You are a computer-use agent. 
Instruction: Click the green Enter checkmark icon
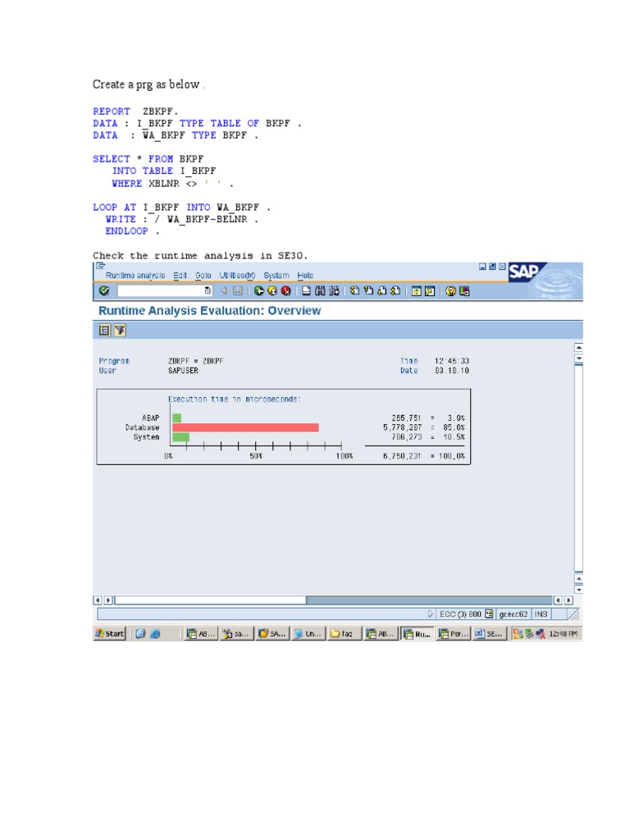coord(104,290)
